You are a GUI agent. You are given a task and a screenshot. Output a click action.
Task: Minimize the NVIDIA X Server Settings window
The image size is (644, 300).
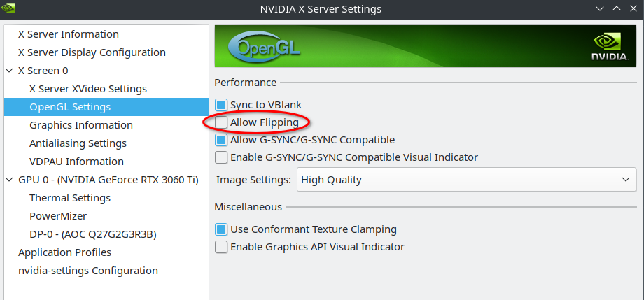coord(600,9)
